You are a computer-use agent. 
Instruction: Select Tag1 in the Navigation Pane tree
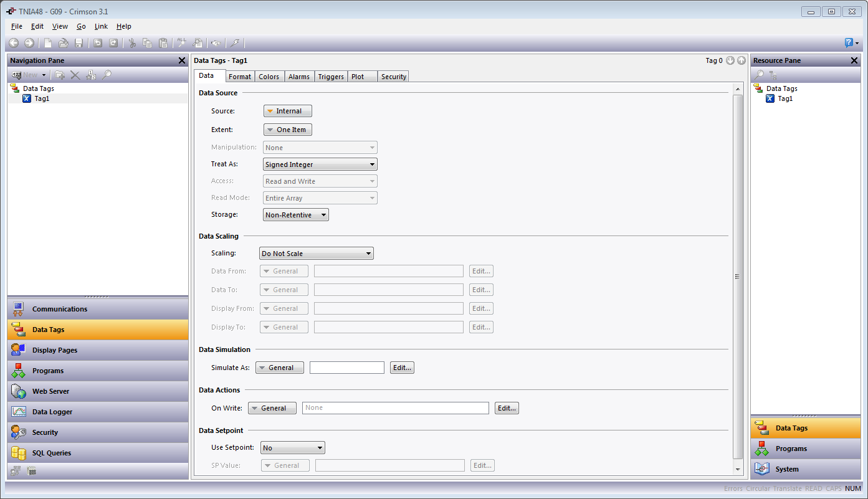pyautogui.click(x=42, y=98)
